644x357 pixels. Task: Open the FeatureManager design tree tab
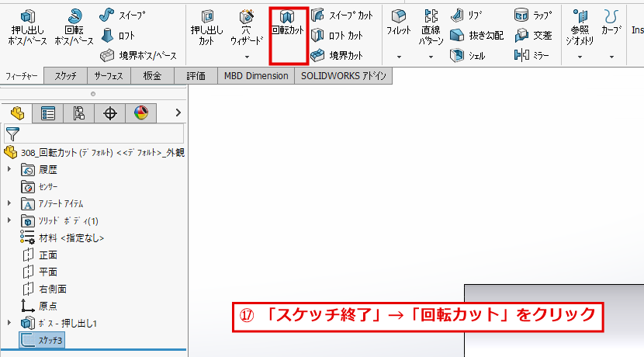(x=17, y=113)
